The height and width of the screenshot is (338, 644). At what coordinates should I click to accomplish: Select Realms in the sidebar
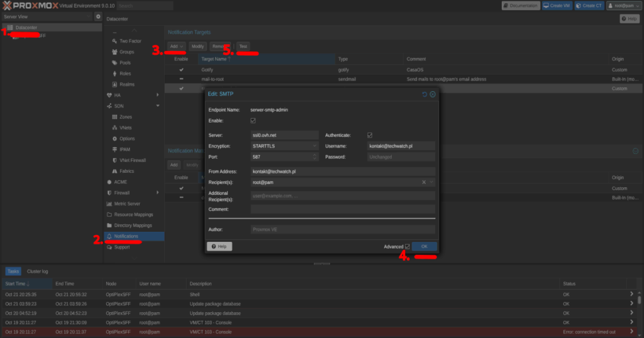tap(126, 84)
